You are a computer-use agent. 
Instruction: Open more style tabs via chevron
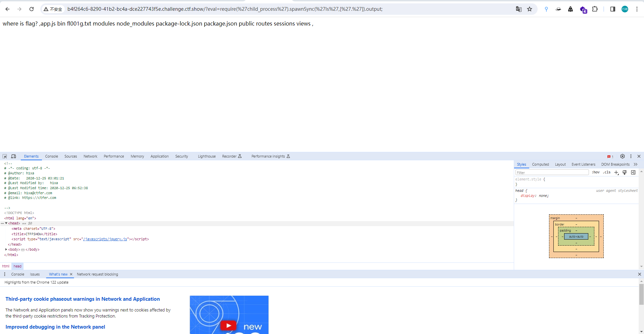pos(636,164)
